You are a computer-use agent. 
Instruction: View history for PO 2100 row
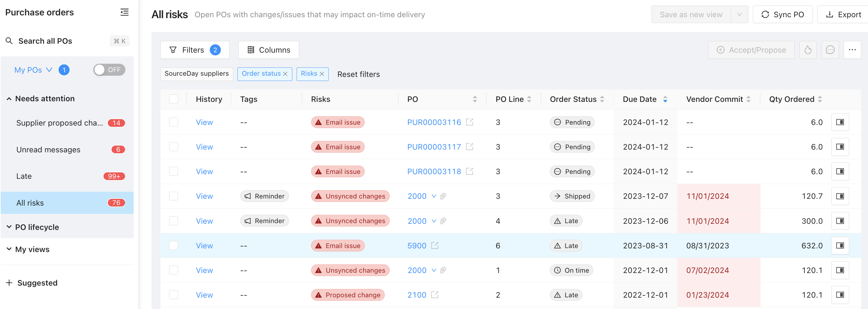pyautogui.click(x=204, y=295)
